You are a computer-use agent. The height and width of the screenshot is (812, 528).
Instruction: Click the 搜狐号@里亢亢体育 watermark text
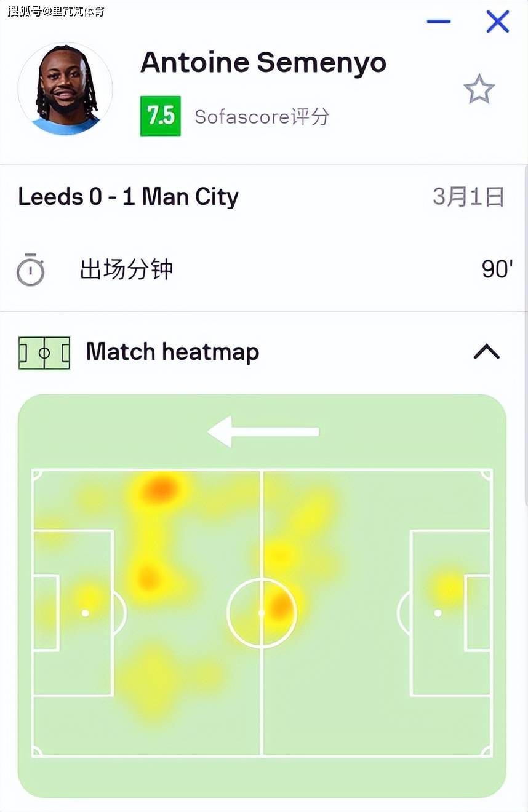point(56,10)
